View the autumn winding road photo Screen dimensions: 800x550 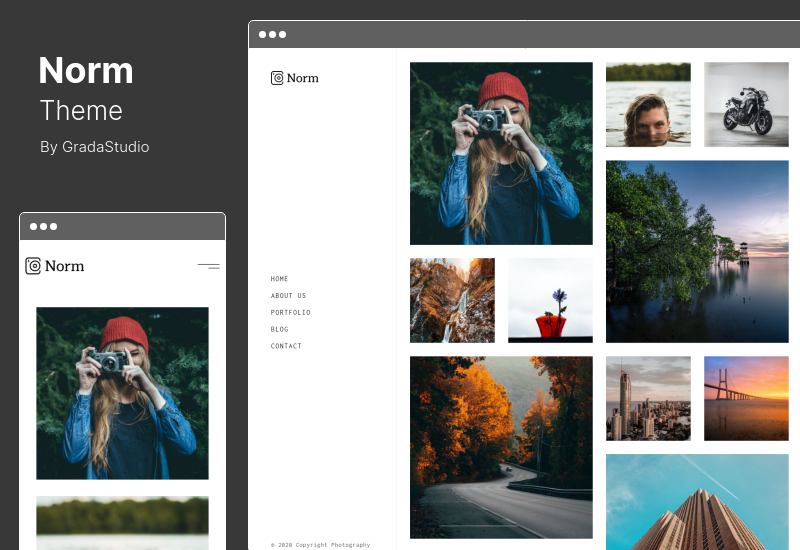tap(501, 447)
